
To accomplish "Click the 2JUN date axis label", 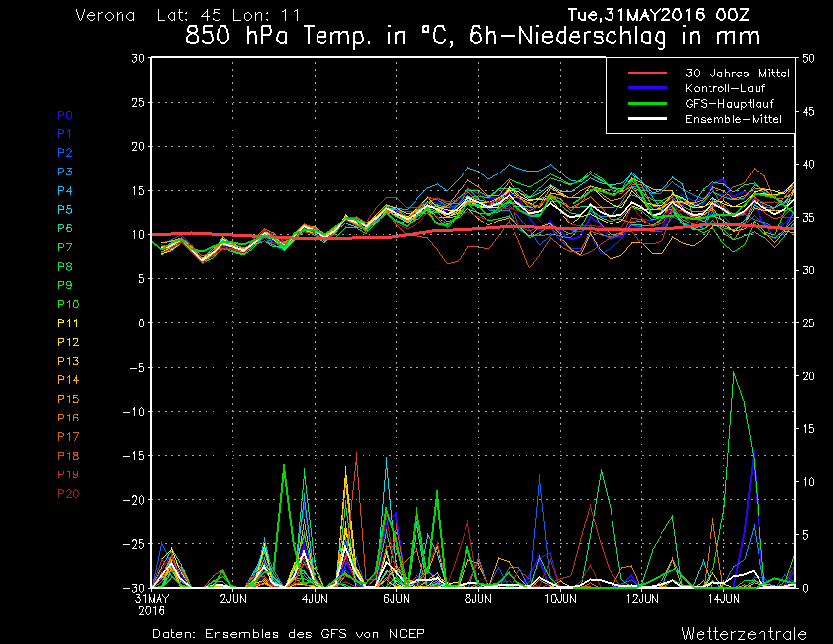I will click(233, 599).
